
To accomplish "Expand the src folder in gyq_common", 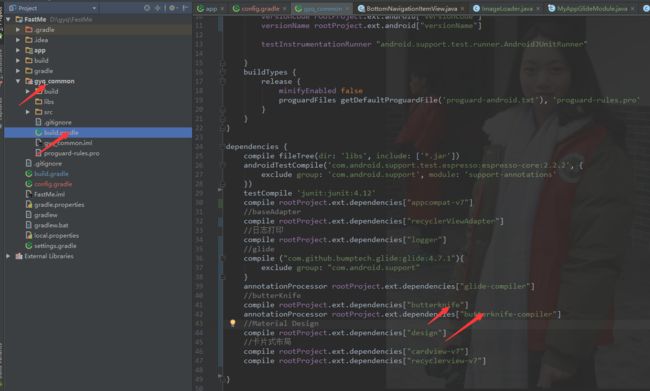I will (x=28, y=112).
